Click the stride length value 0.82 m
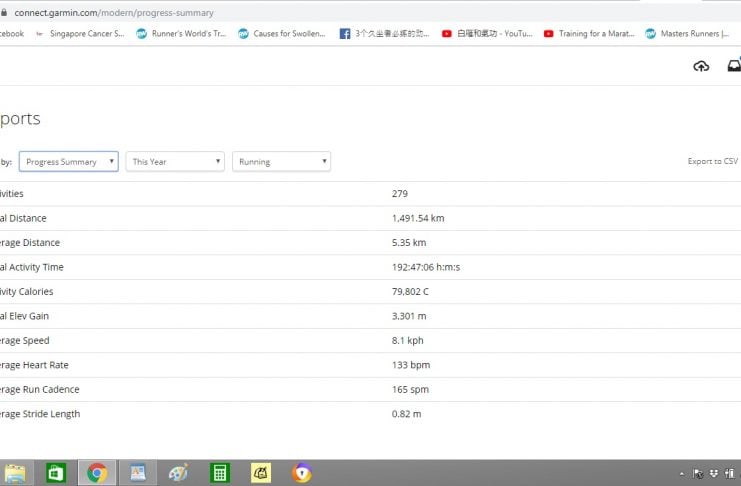 pos(406,414)
